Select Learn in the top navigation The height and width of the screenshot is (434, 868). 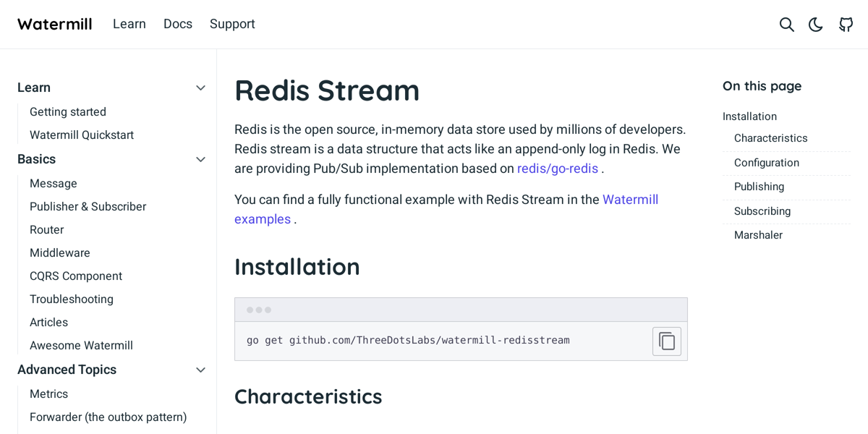(x=129, y=24)
